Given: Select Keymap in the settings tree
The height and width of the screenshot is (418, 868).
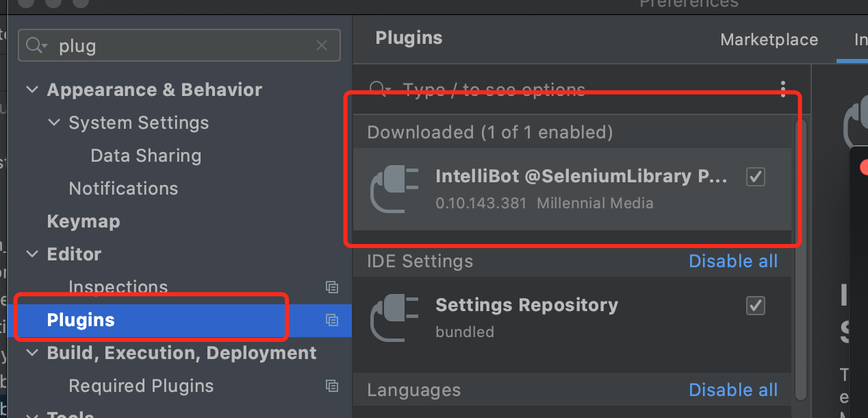Looking at the screenshot, I should pos(84,221).
